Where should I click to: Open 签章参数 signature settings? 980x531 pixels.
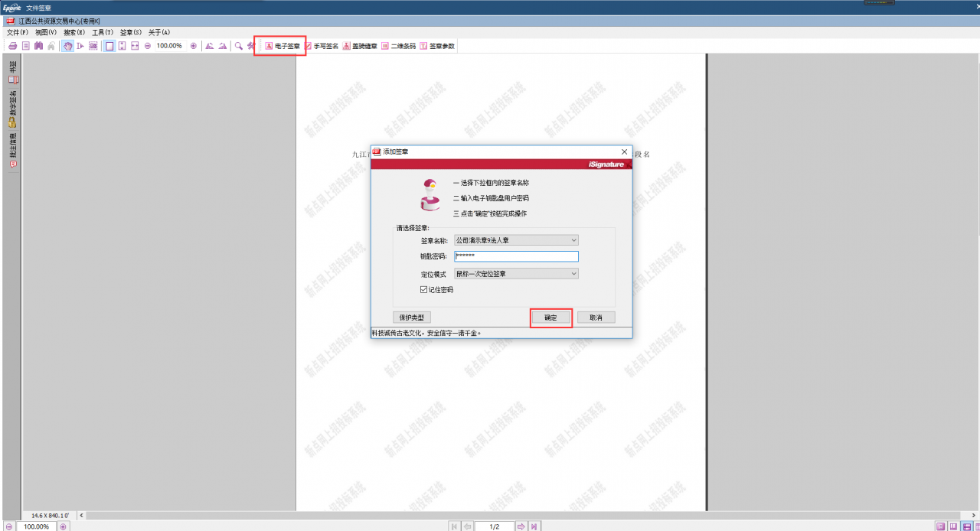(x=437, y=46)
